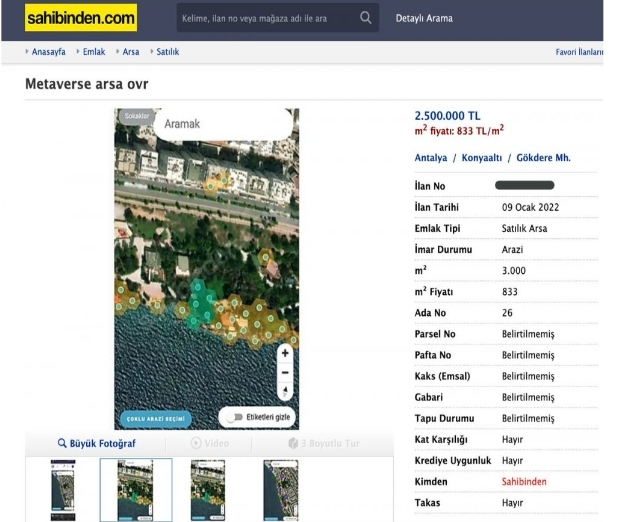Open the 3 Boyutlu Tur tab
The image size is (617, 522).
coord(323,443)
